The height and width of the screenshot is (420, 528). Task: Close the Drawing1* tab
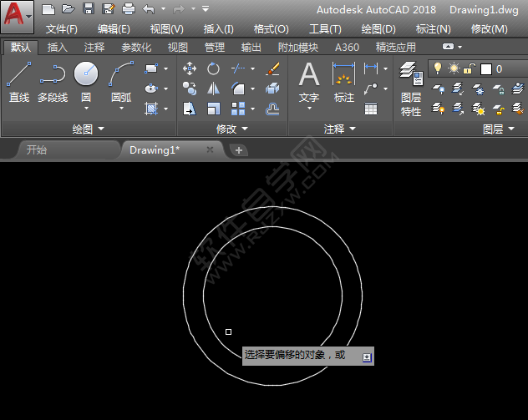pos(211,149)
